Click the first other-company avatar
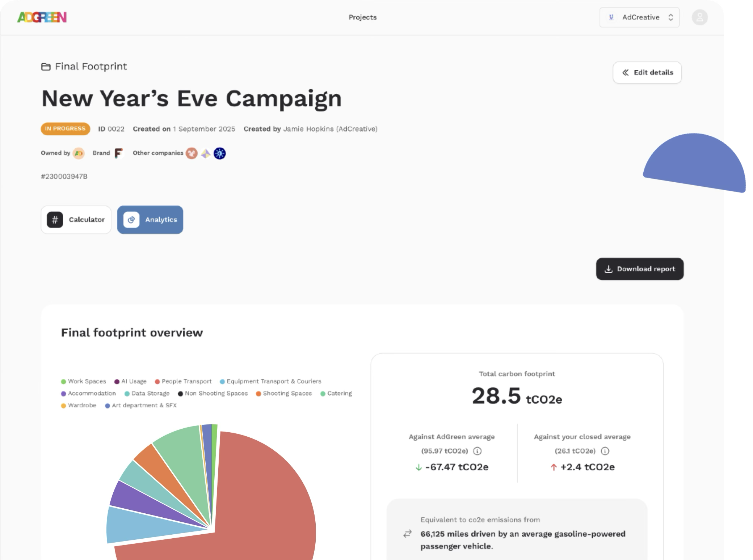Viewport: 753px width, 560px height. tap(192, 153)
